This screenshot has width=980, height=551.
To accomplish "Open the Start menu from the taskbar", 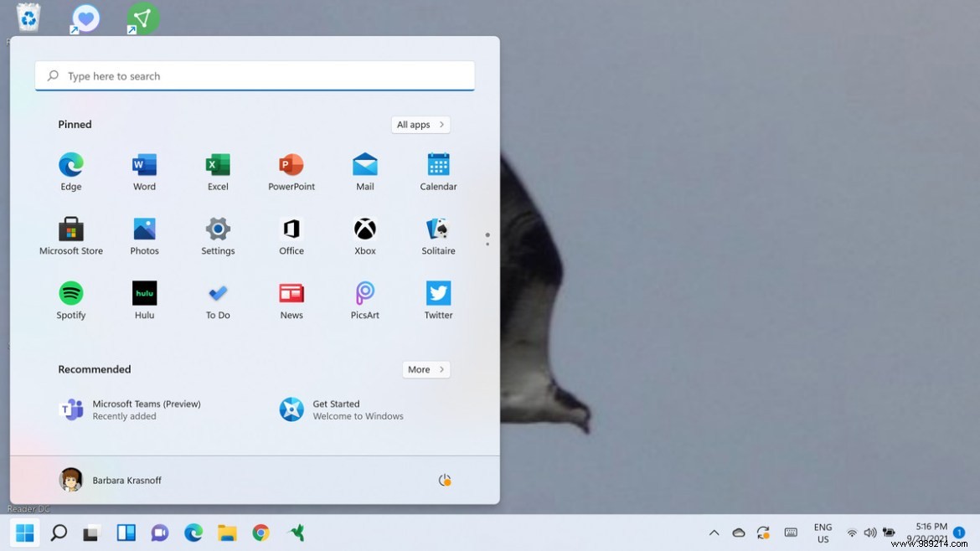I will (24, 533).
